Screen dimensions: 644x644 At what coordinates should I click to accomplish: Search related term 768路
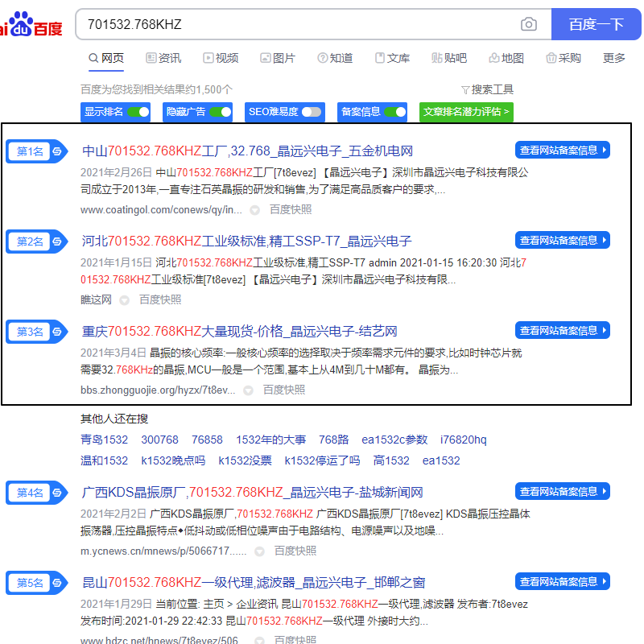333,440
